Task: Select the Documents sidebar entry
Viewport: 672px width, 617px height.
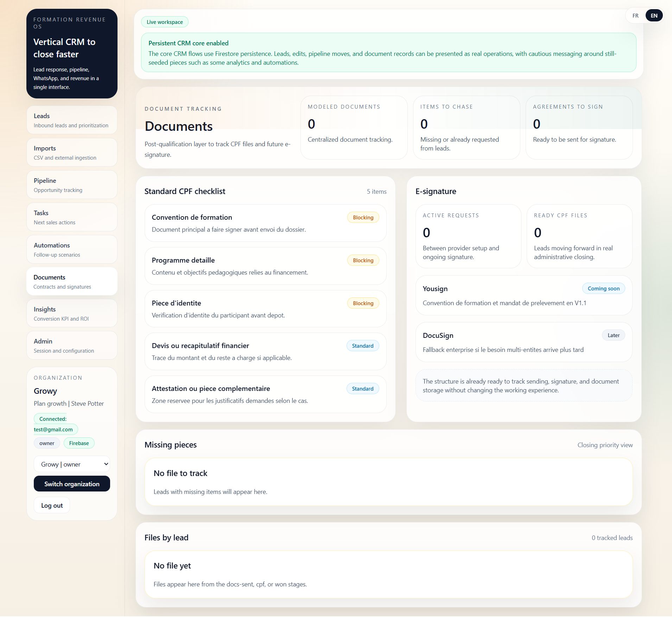Action: coord(72,281)
